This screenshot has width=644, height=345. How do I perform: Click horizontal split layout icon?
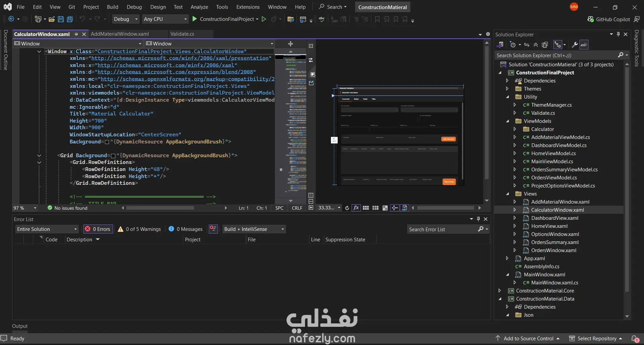tap(311, 202)
